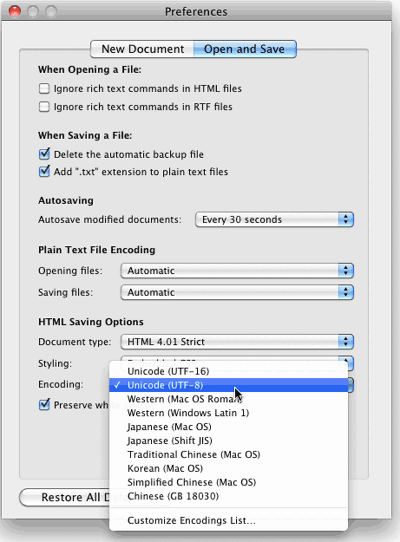400x542 pixels.
Task: Select the Open and Save tab
Action: point(244,49)
